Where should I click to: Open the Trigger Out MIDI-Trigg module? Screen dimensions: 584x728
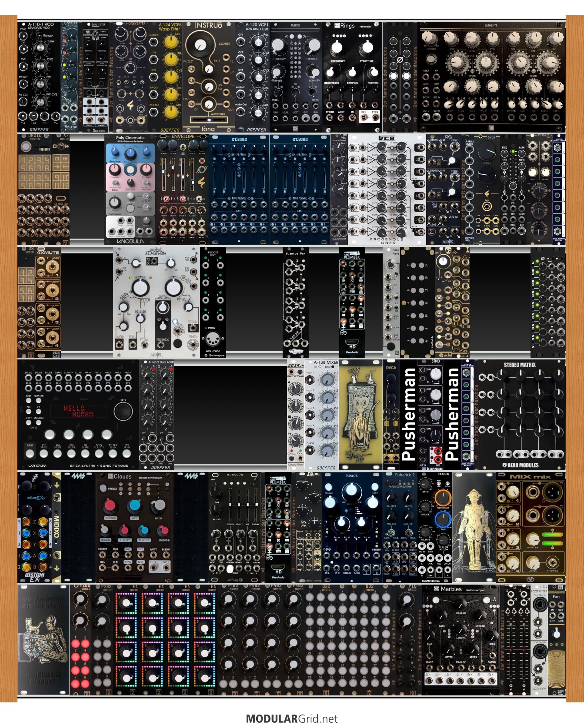pos(213,303)
